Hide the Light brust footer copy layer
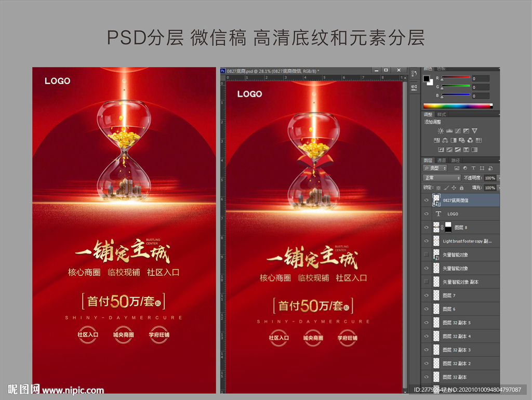 [427, 241]
